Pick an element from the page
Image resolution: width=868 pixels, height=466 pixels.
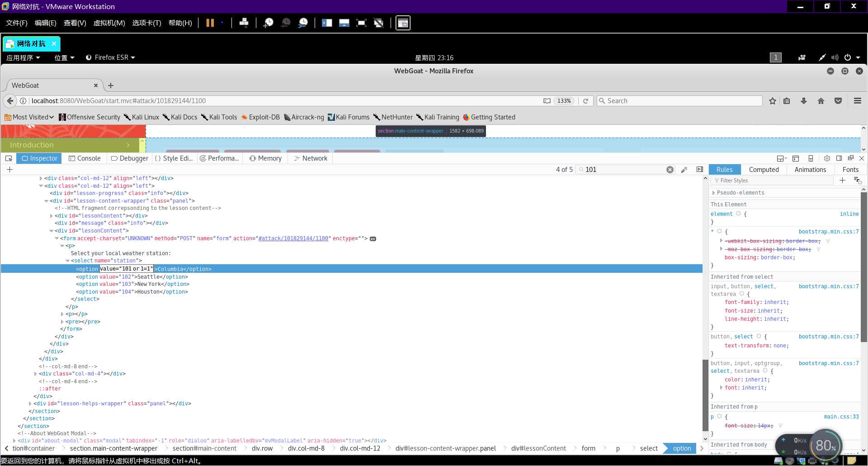(x=9, y=158)
